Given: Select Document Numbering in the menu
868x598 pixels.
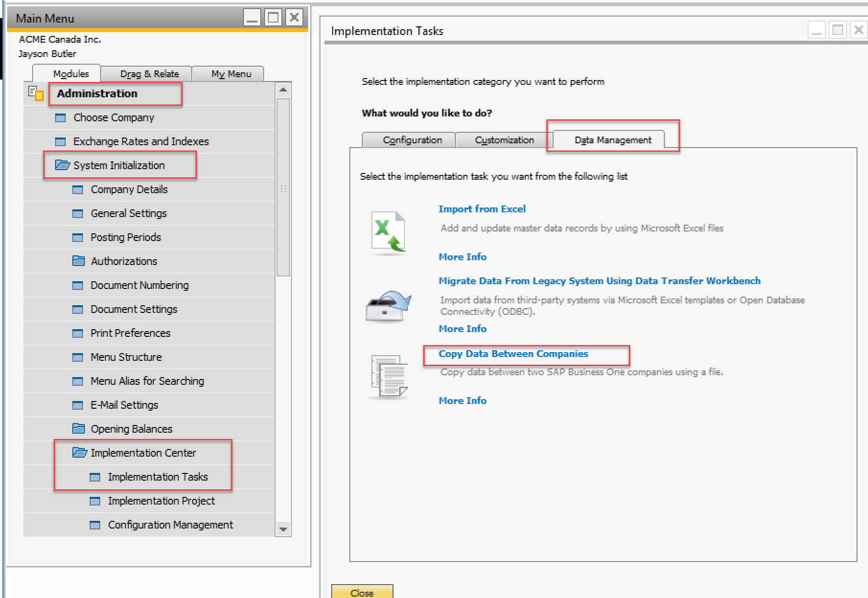Looking at the screenshot, I should point(139,285).
